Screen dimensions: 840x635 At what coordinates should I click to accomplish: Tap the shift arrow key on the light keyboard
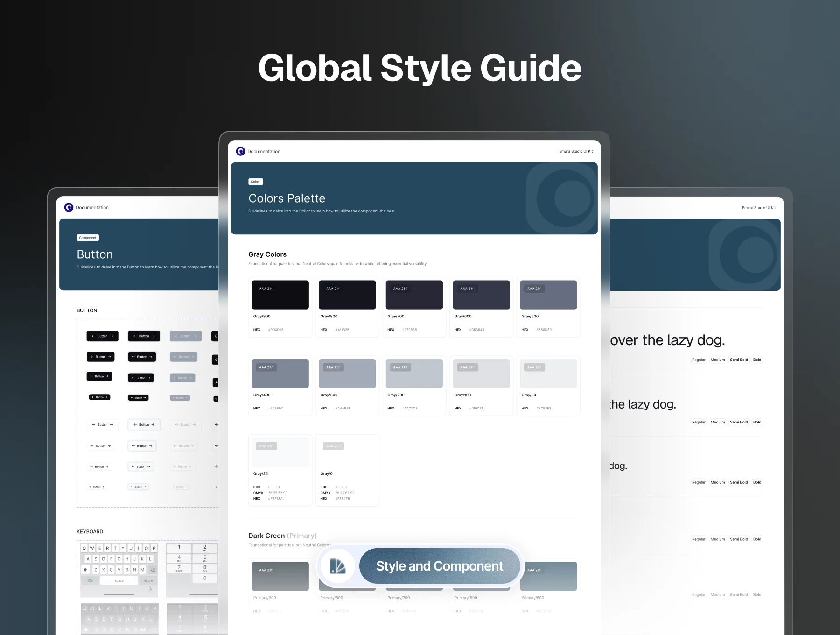point(85,570)
